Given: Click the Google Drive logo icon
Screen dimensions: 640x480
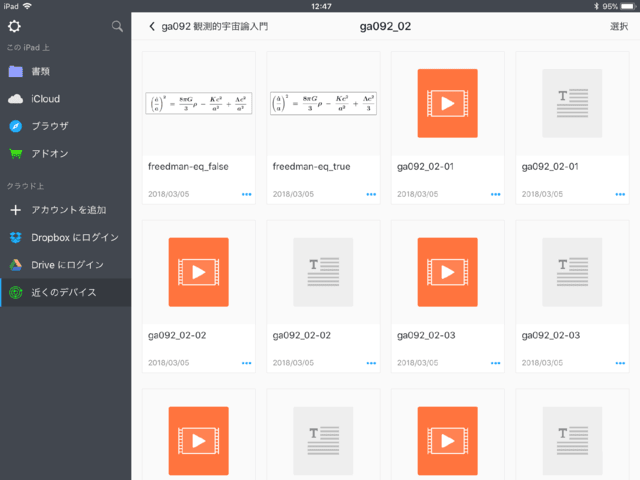Looking at the screenshot, I should coord(16,265).
